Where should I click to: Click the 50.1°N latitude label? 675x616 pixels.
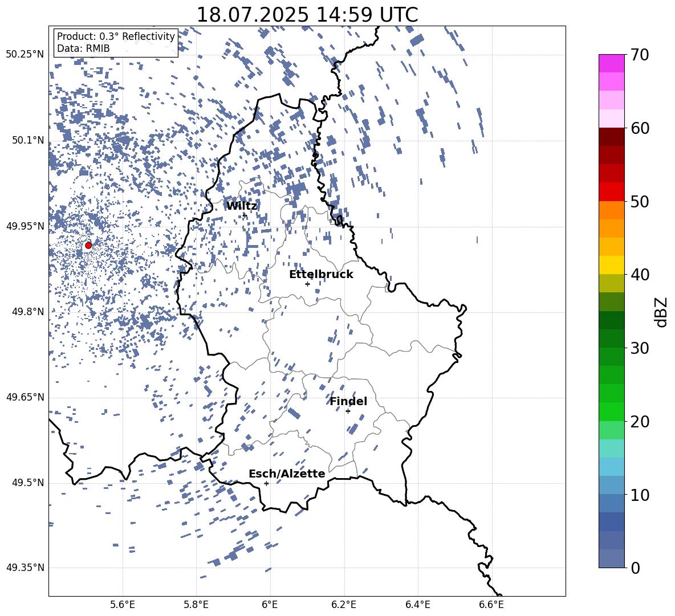tap(28, 140)
